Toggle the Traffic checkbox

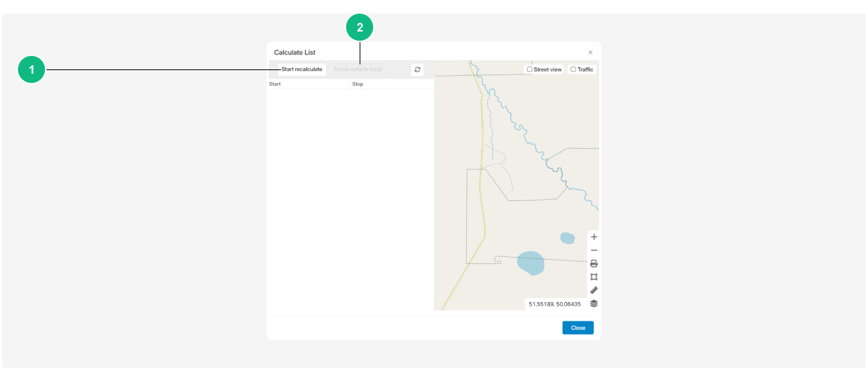point(573,69)
